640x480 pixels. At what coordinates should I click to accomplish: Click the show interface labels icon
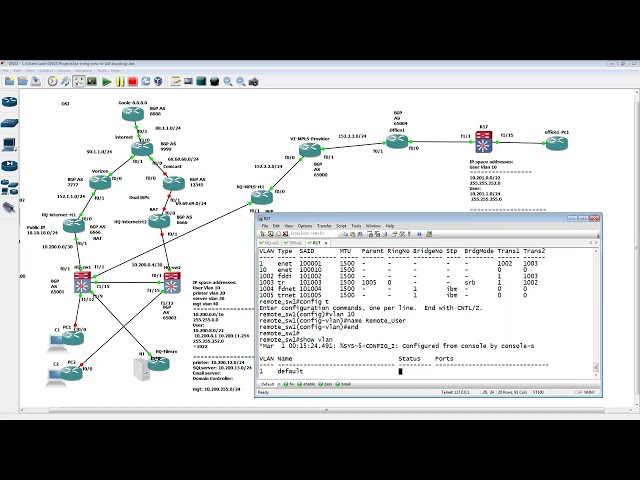[x=65, y=82]
